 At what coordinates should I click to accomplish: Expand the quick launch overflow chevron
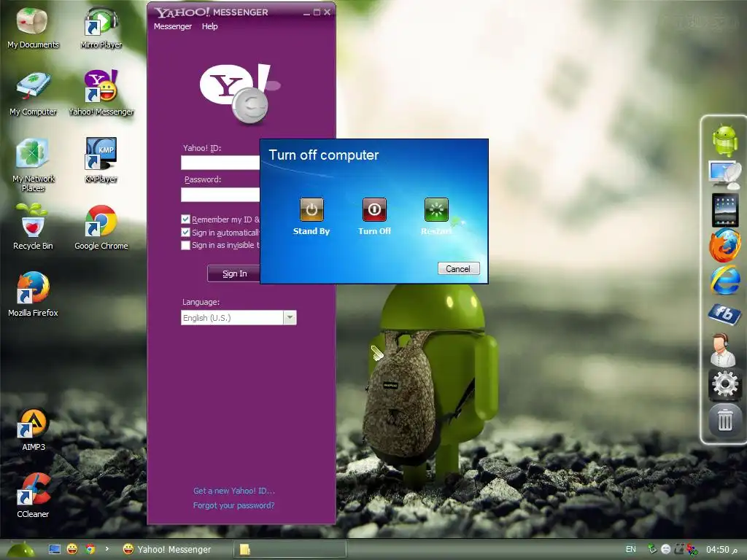tap(107, 548)
